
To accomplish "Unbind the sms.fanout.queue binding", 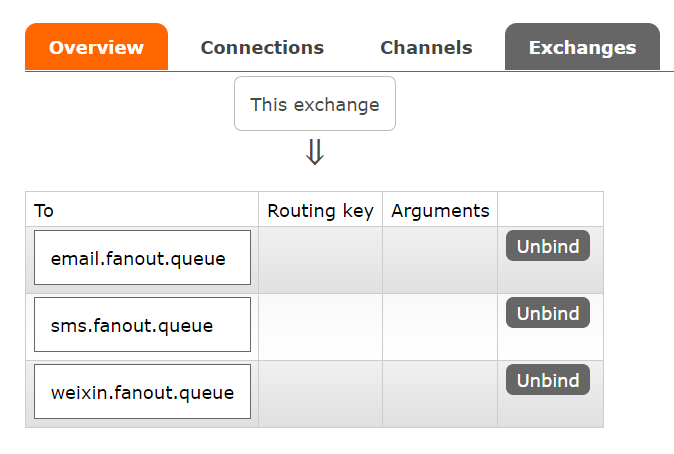I will [x=548, y=313].
